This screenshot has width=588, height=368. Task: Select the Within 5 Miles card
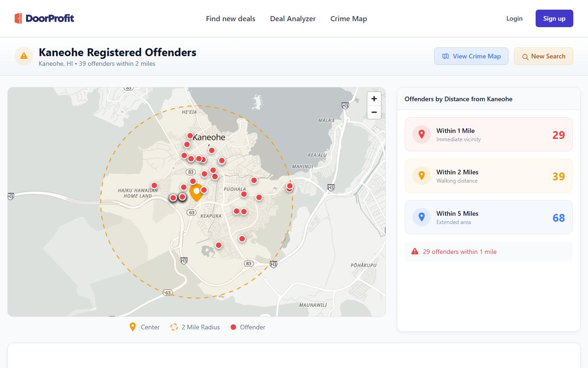[x=489, y=217]
